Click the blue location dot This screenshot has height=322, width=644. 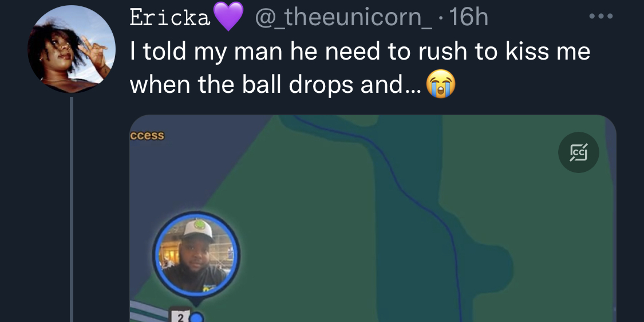click(197, 317)
